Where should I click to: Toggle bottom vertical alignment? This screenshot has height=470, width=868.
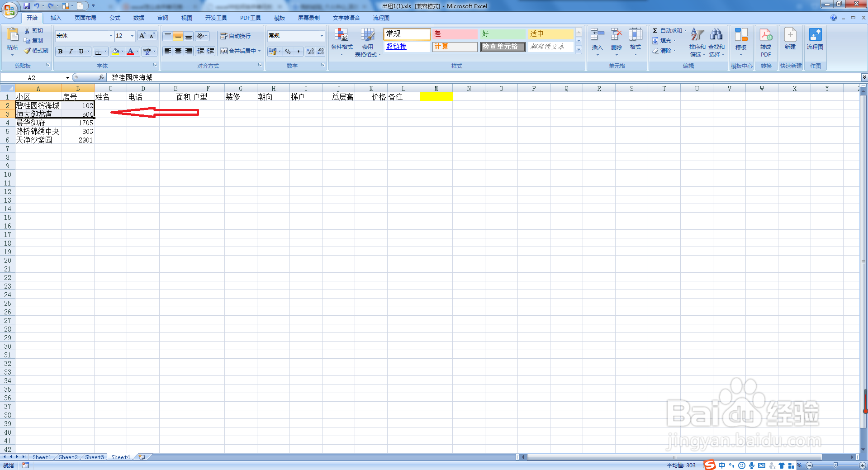189,36
